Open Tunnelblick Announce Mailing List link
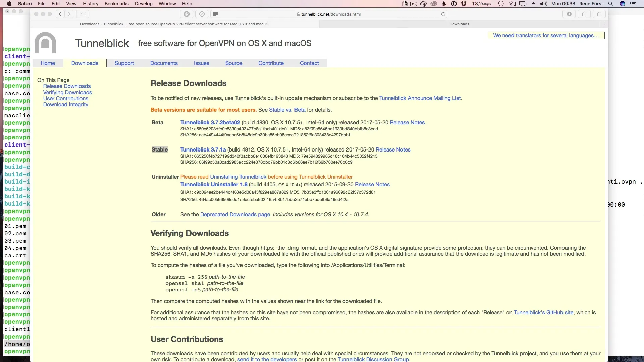This screenshot has width=644, height=362. coord(420,98)
